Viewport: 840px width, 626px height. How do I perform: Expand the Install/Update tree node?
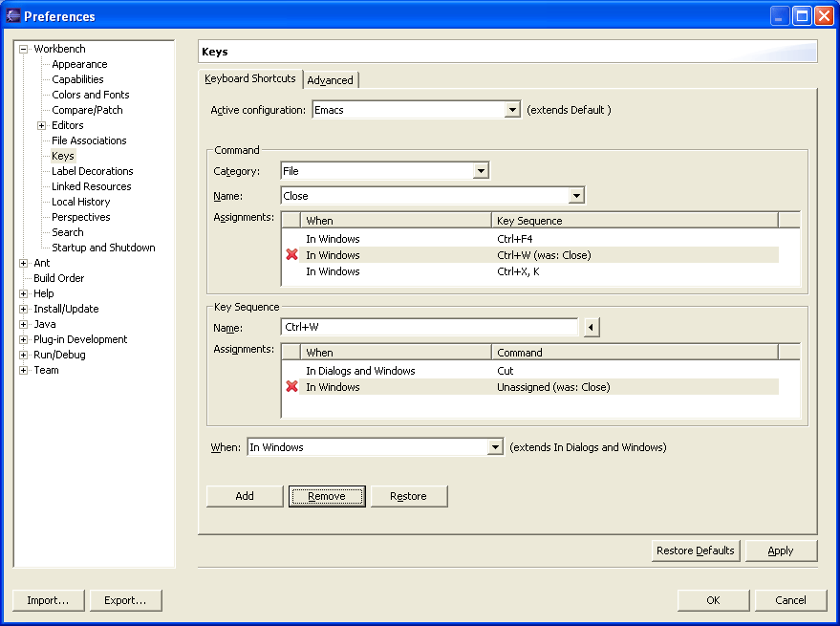pyautogui.click(x=23, y=310)
